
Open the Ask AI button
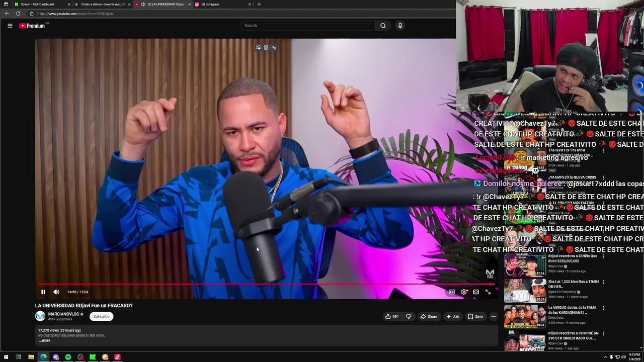point(452,316)
